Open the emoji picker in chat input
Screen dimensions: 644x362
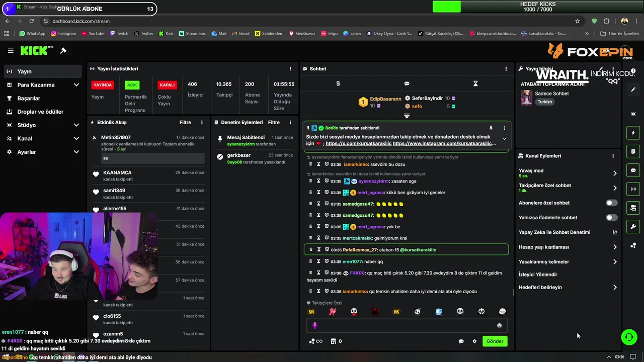[499, 325]
